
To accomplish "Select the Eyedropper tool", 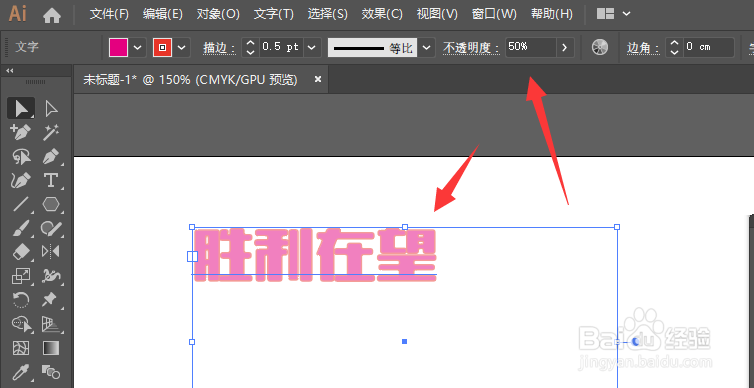I will pos(21,372).
